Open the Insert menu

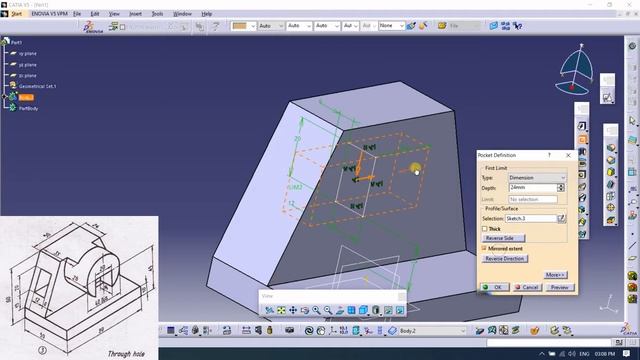(x=135, y=14)
